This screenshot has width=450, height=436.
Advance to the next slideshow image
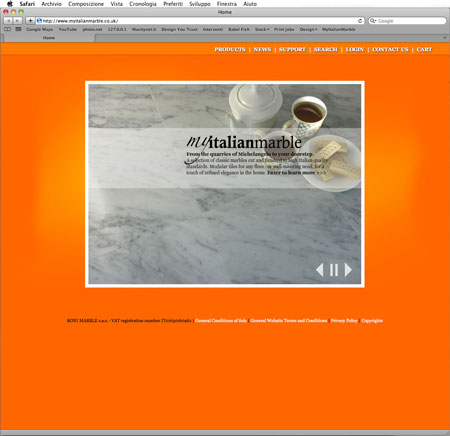coord(348,269)
